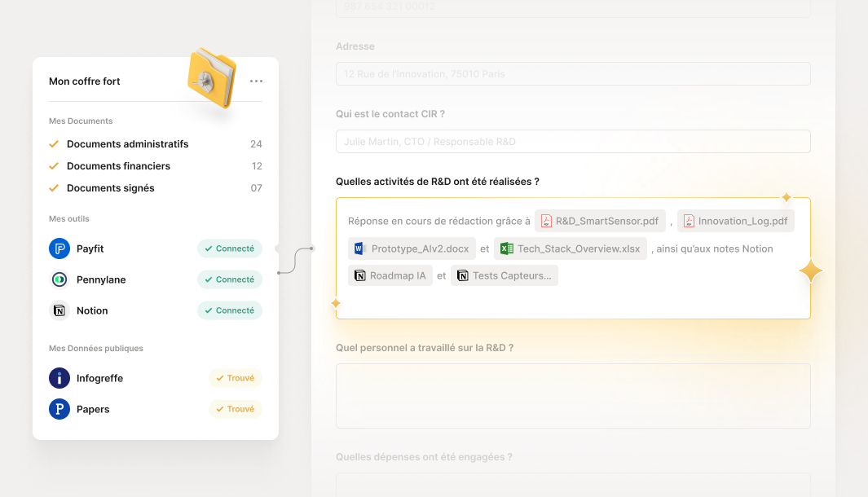Image resolution: width=868 pixels, height=497 pixels.
Task: Click the Word icon of Prototype_AIv2.docx
Action: (359, 248)
